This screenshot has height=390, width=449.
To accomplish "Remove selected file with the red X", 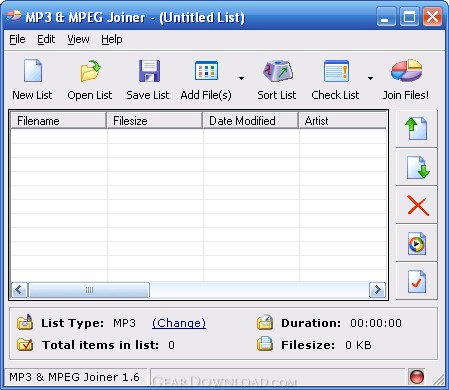I will coord(418,206).
